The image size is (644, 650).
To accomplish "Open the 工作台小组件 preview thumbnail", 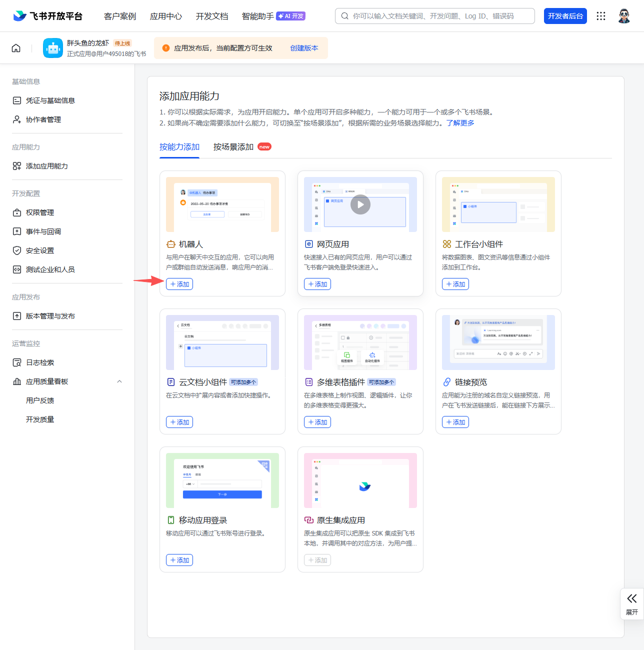I will (498, 204).
